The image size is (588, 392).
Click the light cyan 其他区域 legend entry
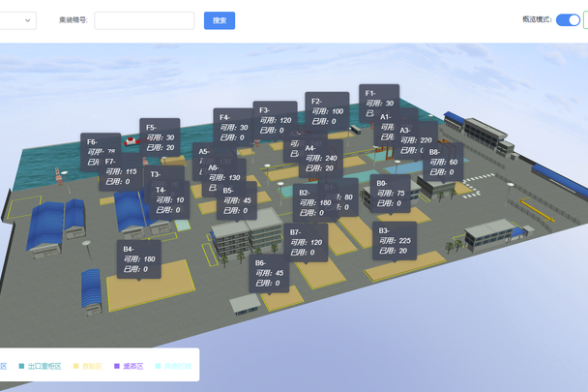(172, 367)
